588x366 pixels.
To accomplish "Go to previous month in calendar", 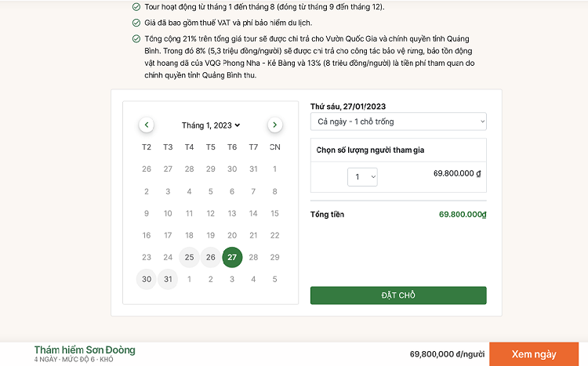I will click(147, 125).
